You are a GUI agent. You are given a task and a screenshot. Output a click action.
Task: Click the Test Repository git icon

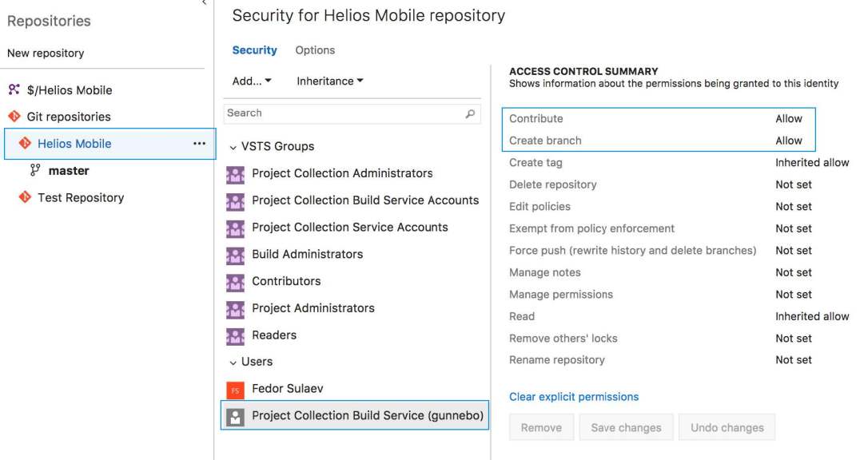click(x=25, y=196)
